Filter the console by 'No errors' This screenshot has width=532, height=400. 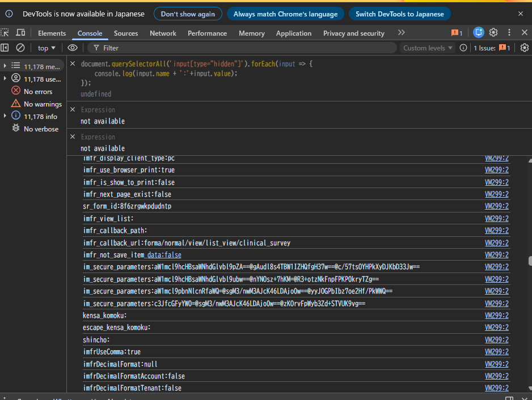pyautogui.click(x=38, y=92)
